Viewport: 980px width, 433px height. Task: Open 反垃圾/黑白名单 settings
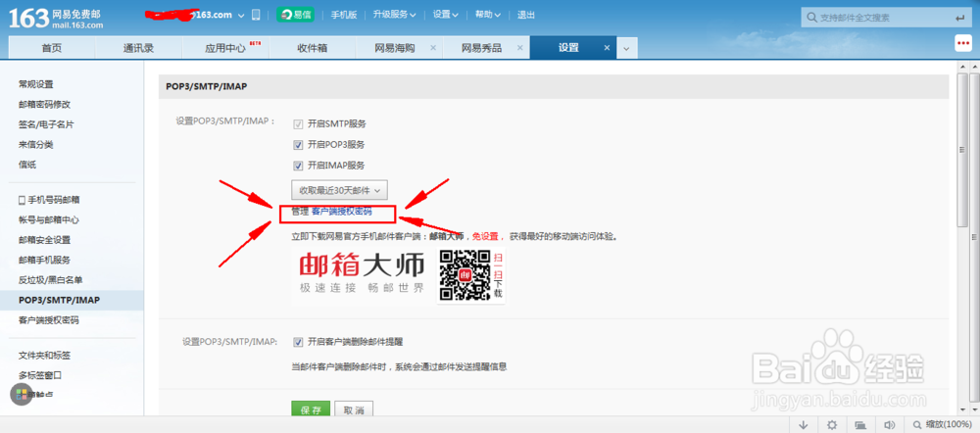[51, 280]
